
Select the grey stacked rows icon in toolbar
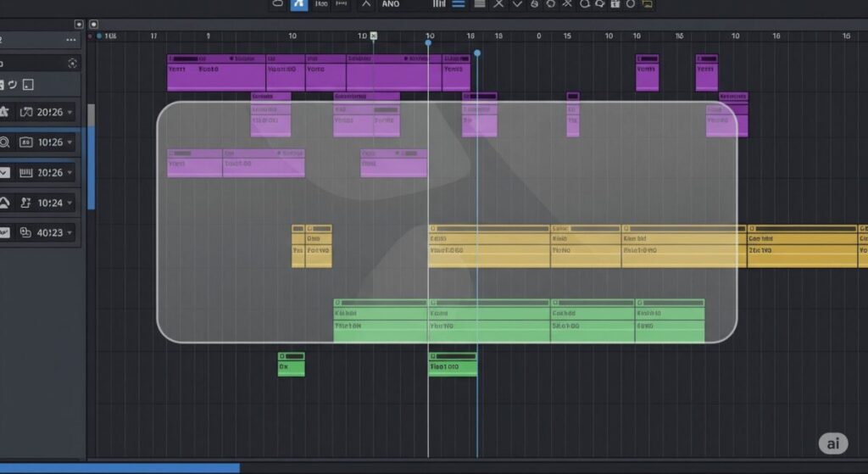coord(480,3)
